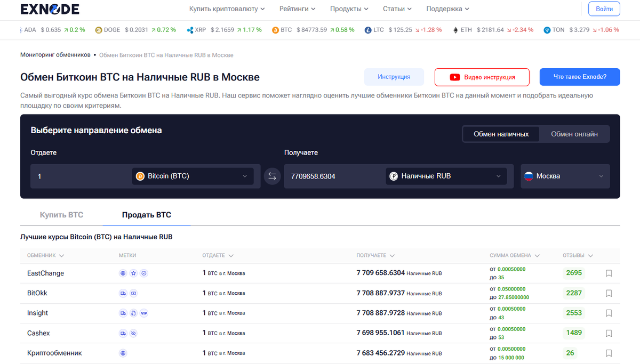Click the star badge icon on EastChange row
This screenshot has height=364, width=640.
(x=133, y=273)
